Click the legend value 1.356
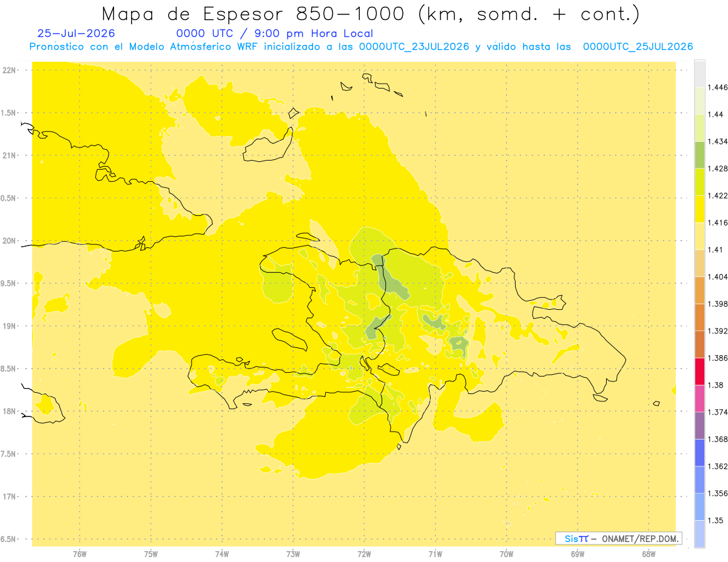This screenshot has height=562, width=728. click(717, 493)
